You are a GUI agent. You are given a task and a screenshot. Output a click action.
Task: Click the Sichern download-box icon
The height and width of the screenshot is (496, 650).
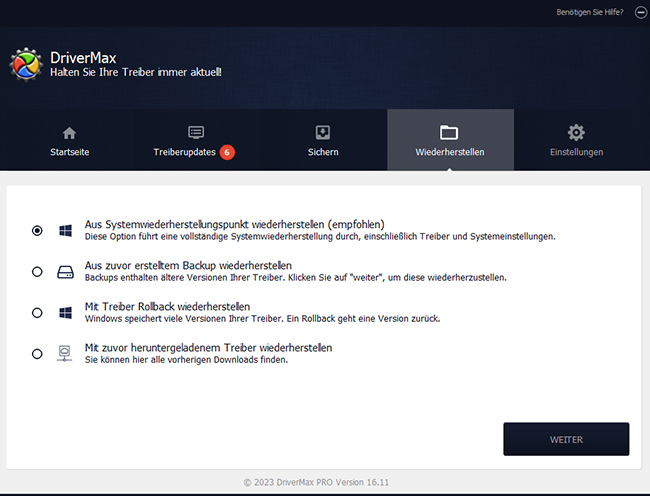(323, 133)
